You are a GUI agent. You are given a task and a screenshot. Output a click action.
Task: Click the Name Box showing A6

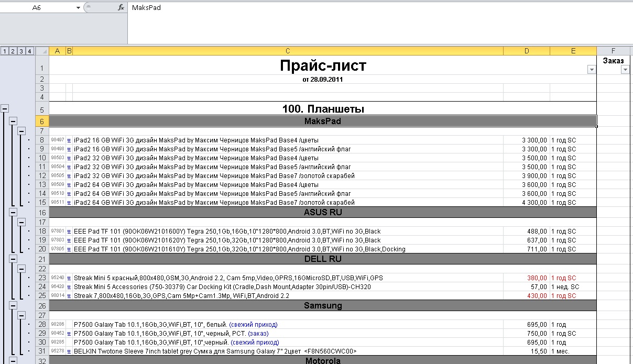click(x=37, y=8)
